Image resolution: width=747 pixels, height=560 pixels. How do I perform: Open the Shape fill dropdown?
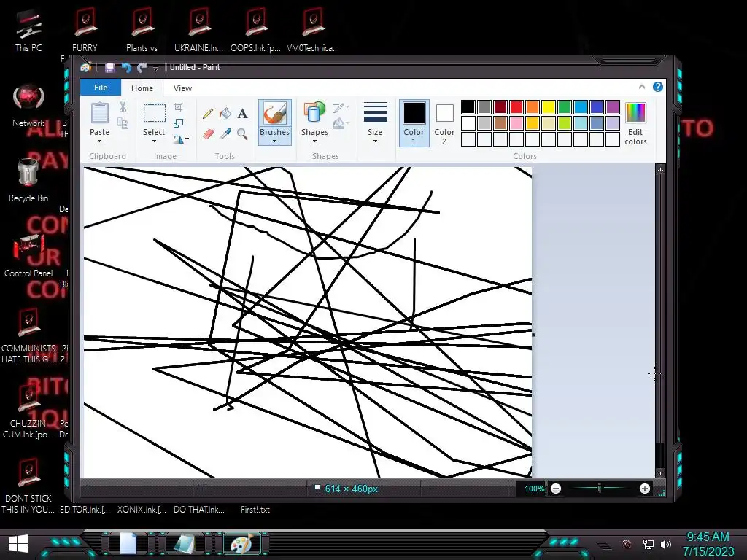341,124
